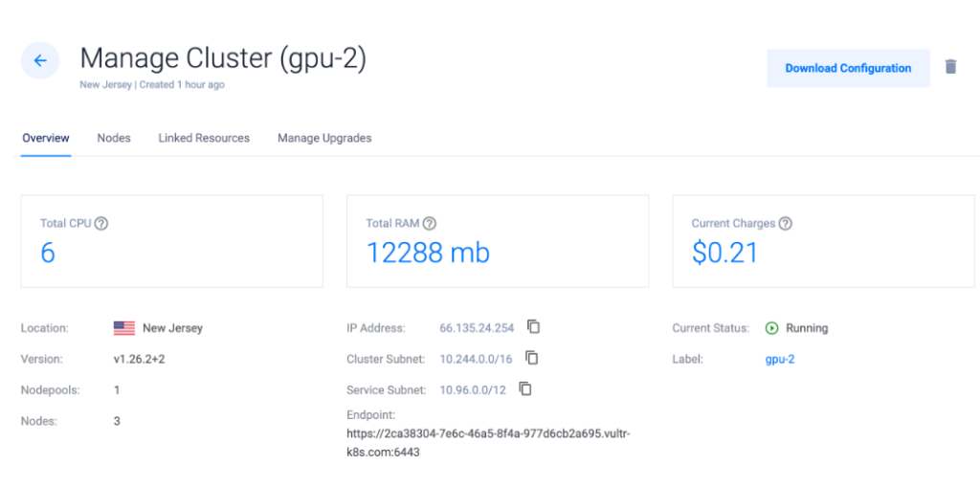Image resolution: width=980 pixels, height=487 pixels.
Task: Click the Download Configuration button
Action: coord(848,68)
